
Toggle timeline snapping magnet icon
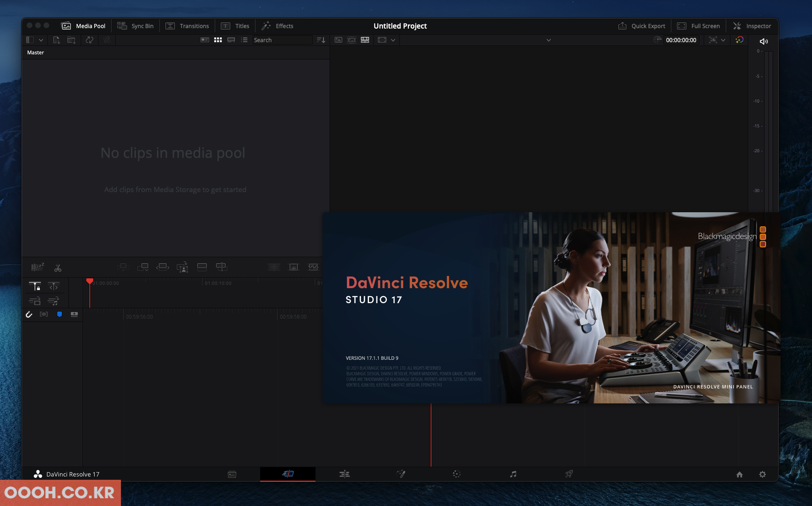(29, 314)
